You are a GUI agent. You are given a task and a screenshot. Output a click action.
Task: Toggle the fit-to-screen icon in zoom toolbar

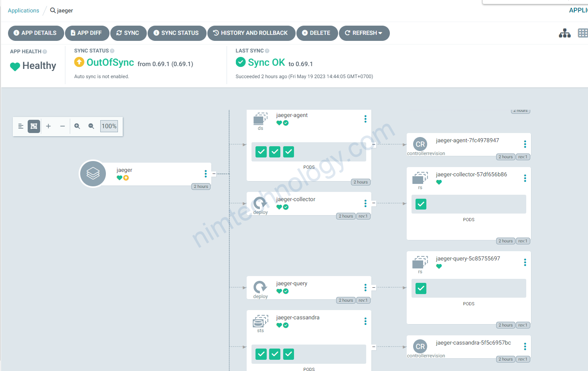pyautogui.click(x=34, y=126)
